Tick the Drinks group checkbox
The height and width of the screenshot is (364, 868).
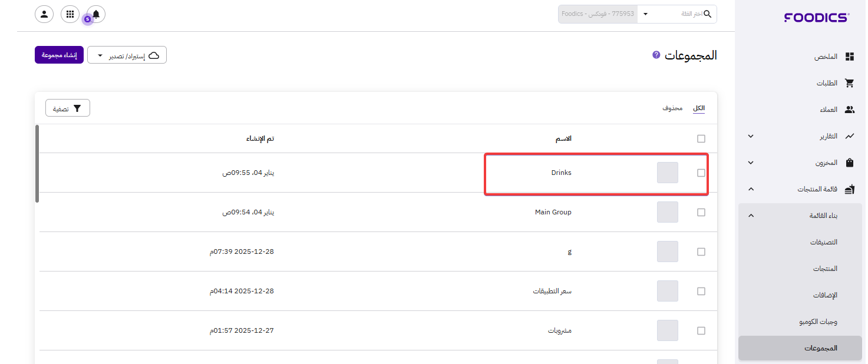(x=701, y=173)
